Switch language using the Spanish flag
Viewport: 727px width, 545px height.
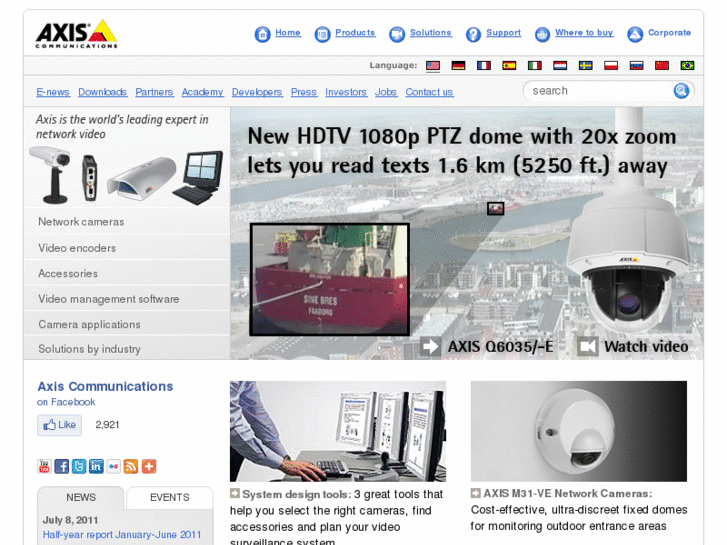[510, 65]
